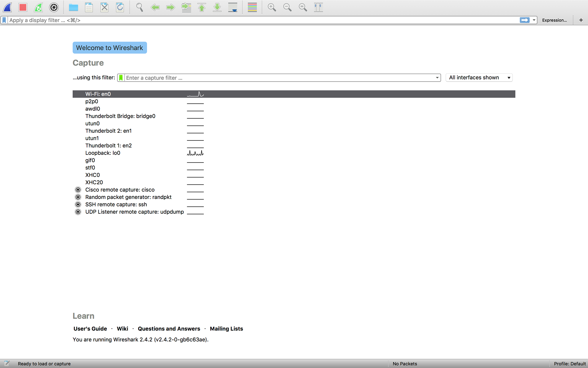Open the display filter history dropdown

click(x=534, y=20)
